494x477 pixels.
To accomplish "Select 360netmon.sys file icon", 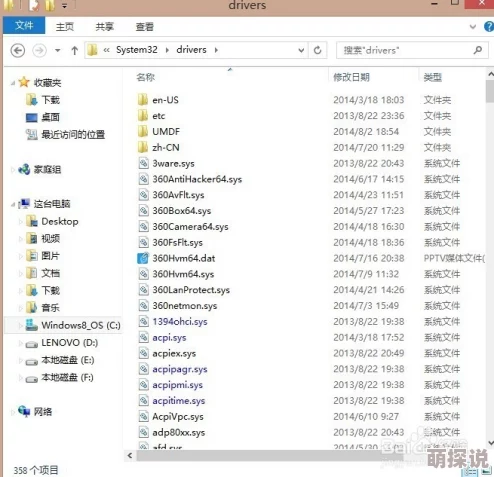I will [143, 306].
